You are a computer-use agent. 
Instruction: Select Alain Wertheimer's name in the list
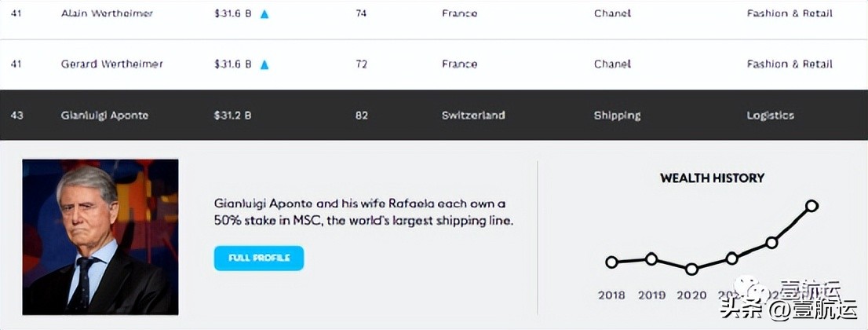click(x=108, y=13)
